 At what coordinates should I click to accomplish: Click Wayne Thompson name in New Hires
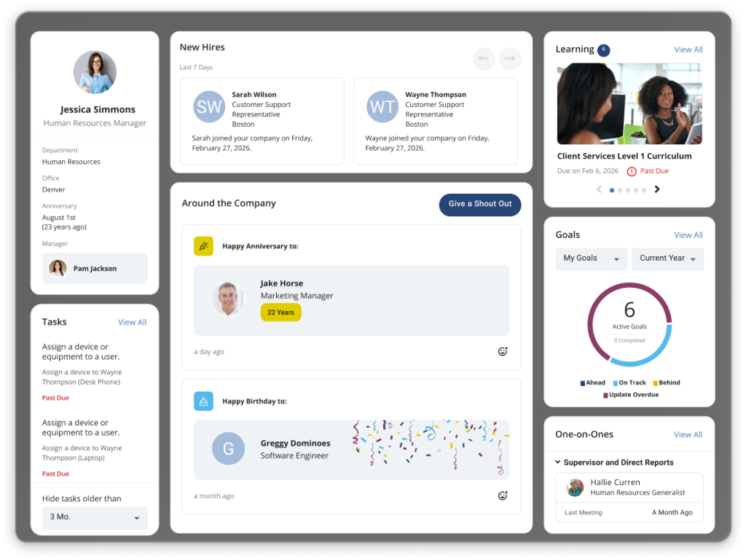[436, 95]
